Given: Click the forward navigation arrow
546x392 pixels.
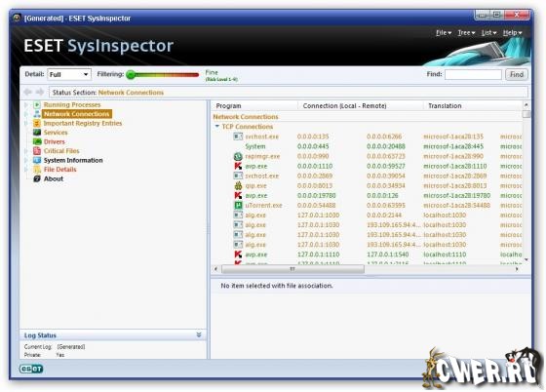Looking at the screenshot, I should click(x=40, y=92).
